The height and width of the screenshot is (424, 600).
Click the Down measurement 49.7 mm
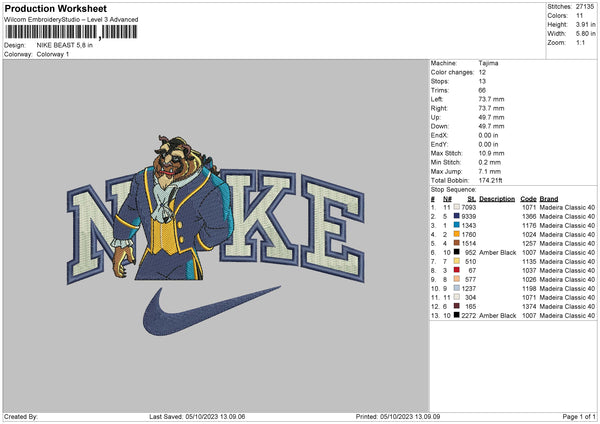(491, 126)
